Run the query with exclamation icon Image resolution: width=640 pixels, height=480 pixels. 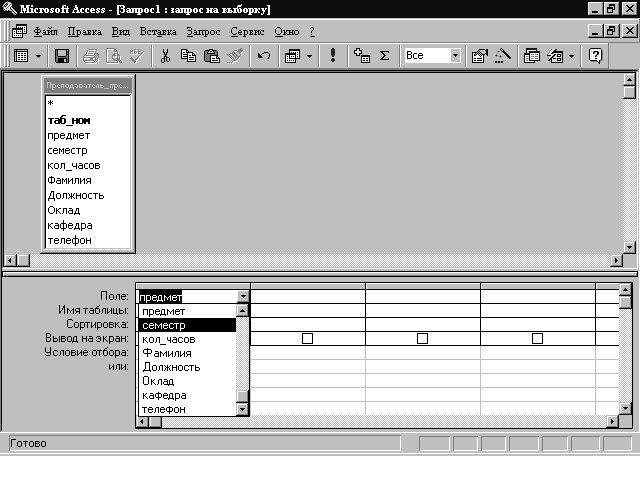pyautogui.click(x=333, y=56)
